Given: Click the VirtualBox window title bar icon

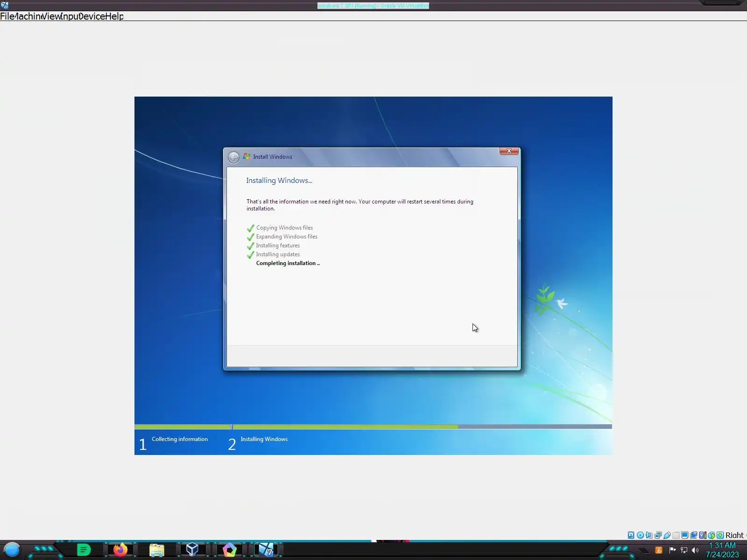Looking at the screenshot, I should click(x=5, y=5).
